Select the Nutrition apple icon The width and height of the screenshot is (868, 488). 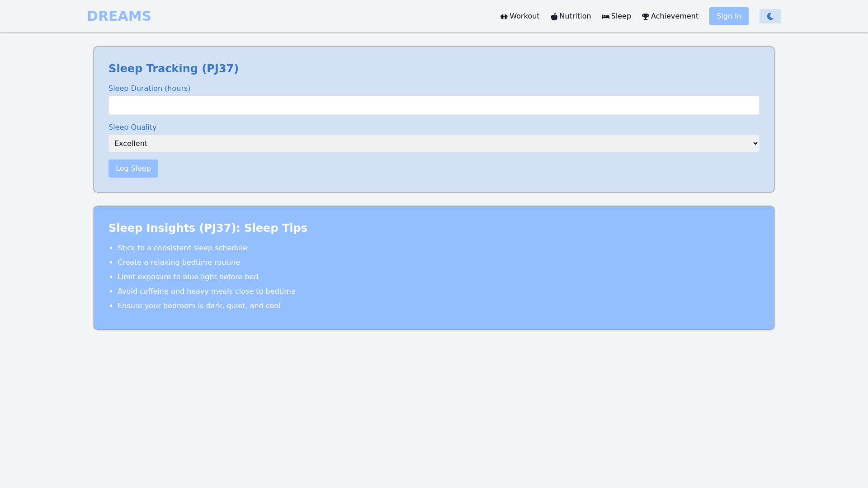click(x=554, y=16)
